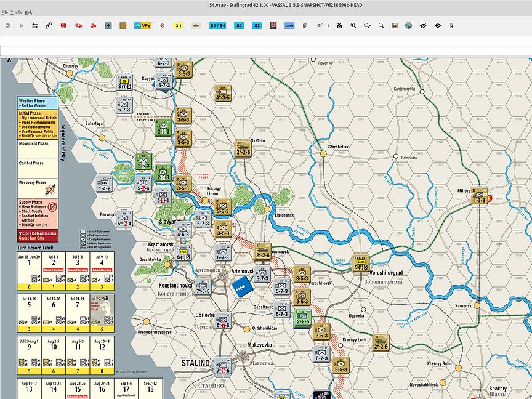Click the S2 scenario button
The height and width of the screenshot is (399, 532).
point(239,25)
